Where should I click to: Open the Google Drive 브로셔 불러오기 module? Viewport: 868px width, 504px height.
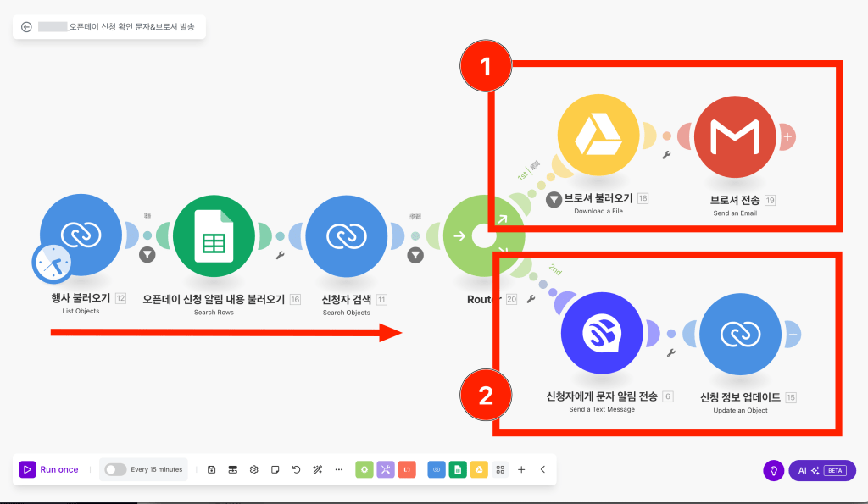[598, 136]
